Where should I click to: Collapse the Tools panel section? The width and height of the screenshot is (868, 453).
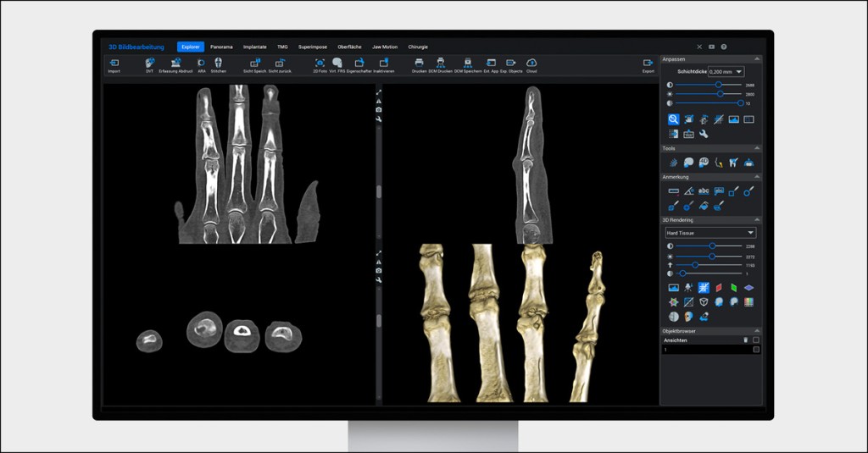pyautogui.click(x=757, y=148)
